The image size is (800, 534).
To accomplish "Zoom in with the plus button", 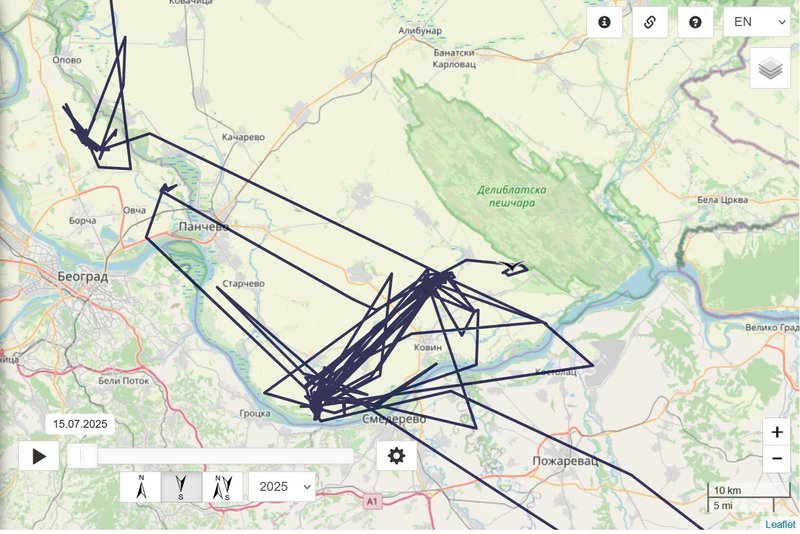I will [777, 432].
